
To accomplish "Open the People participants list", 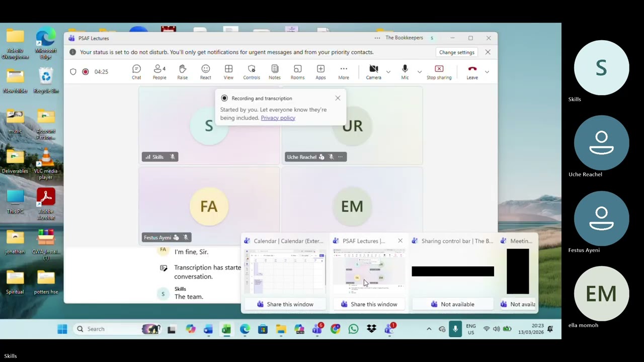I will click(159, 72).
